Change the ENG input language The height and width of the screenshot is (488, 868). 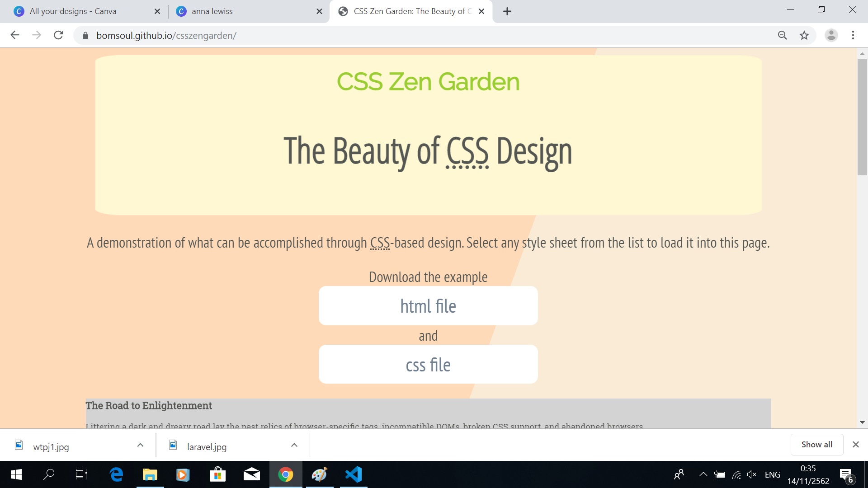point(772,474)
